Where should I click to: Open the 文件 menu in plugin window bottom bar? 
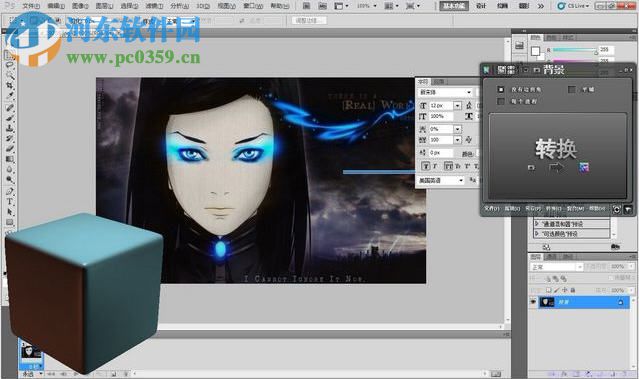[492, 209]
